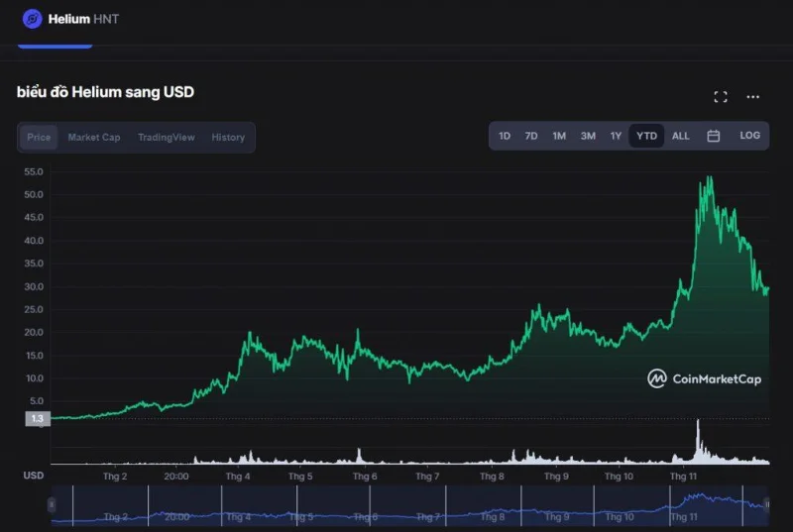The width and height of the screenshot is (793, 532).
Task: Click the Thg 4 date axis label
Action: 238,476
